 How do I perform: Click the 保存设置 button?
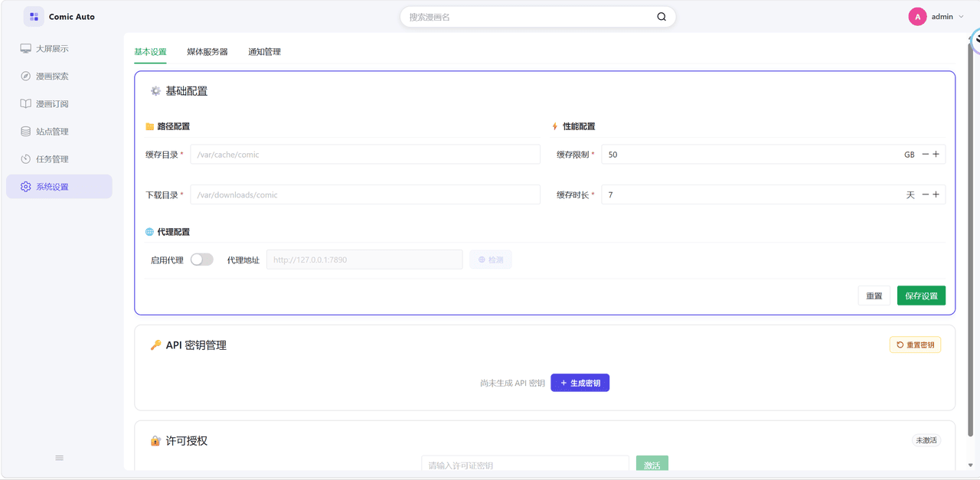click(921, 296)
